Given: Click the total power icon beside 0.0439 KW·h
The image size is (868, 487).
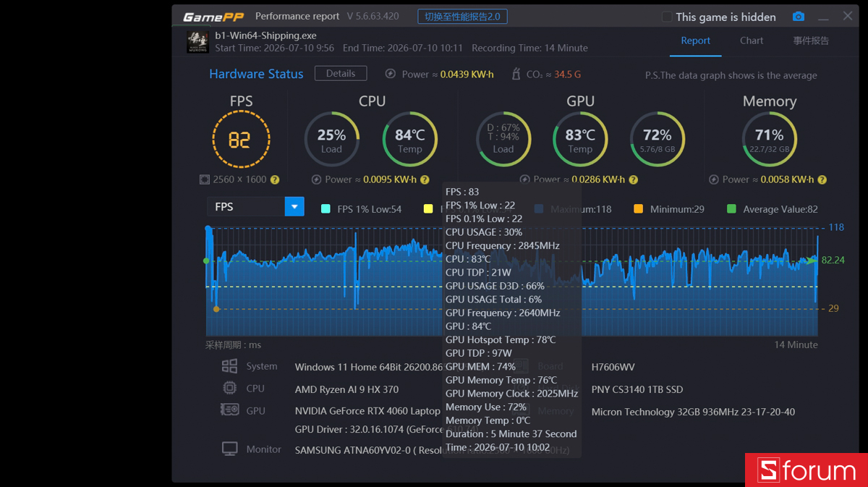Looking at the screenshot, I should tap(390, 74).
